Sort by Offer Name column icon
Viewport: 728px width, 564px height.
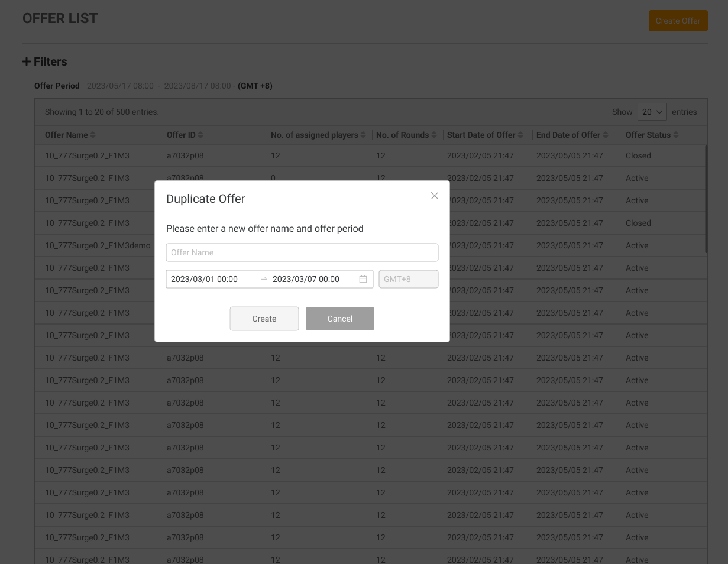[x=93, y=135]
